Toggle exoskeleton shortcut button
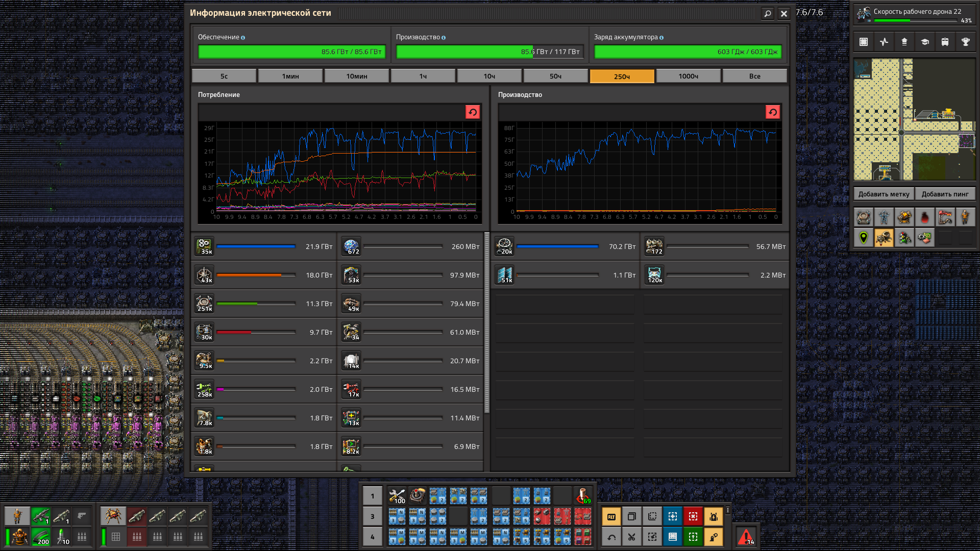 pos(714,537)
